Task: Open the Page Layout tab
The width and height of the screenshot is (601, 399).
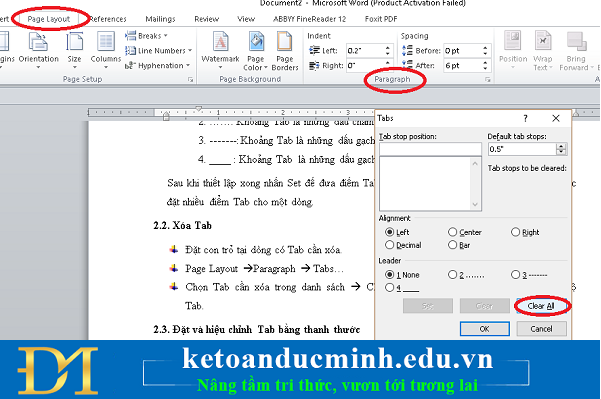Action: tap(49, 19)
